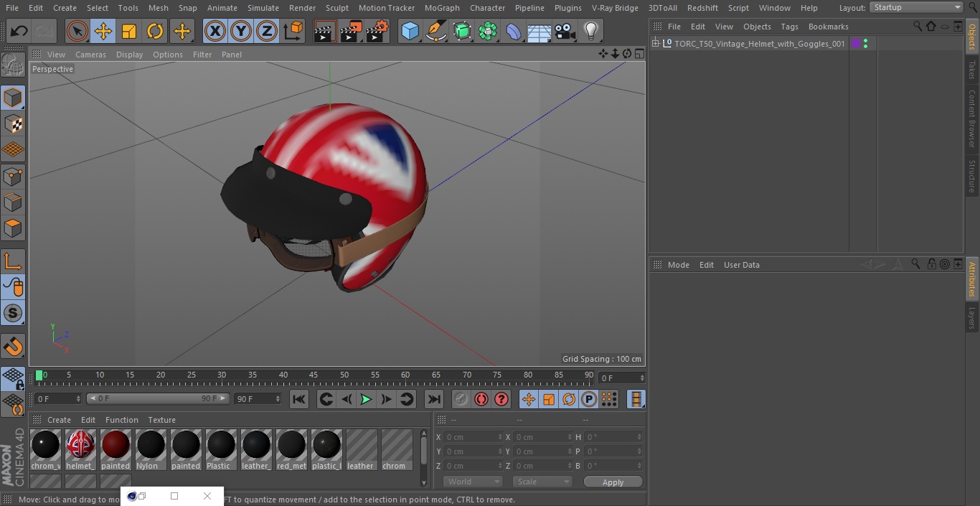The height and width of the screenshot is (506, 980).
Task: Open the MoGraph menu
Action: [x=442, y=8]
